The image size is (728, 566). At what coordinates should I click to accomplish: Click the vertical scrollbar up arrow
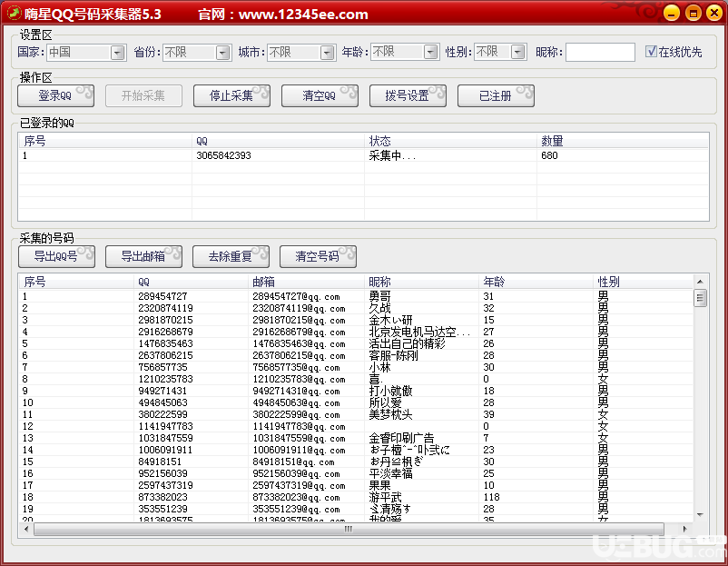(x=700, y=282)
